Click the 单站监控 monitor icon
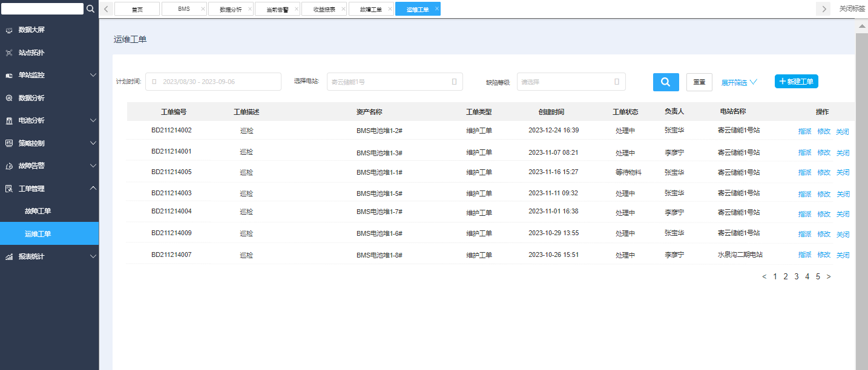This screenshot has height=370, width=868. 9,76
